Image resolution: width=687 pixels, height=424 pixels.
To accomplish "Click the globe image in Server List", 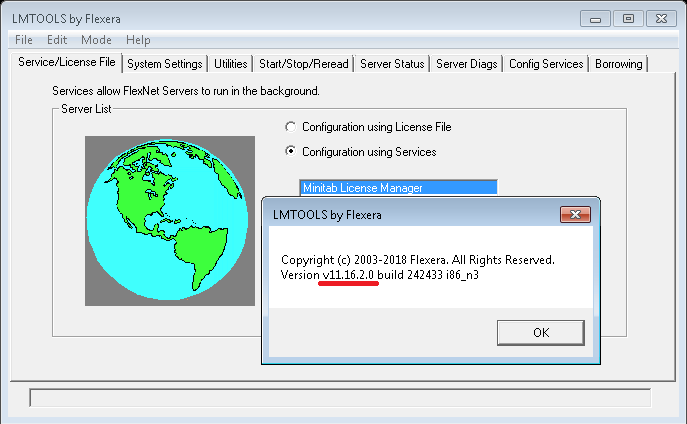I will [x=170, y=221].
